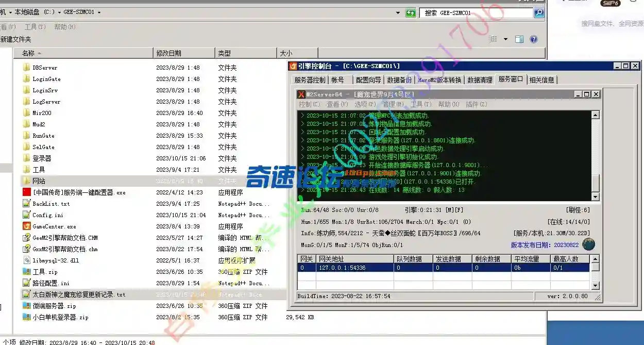Viewport: 644px width, 345px height.
Task: Open the 数据清理 tab
Action: tap(480, 80)
